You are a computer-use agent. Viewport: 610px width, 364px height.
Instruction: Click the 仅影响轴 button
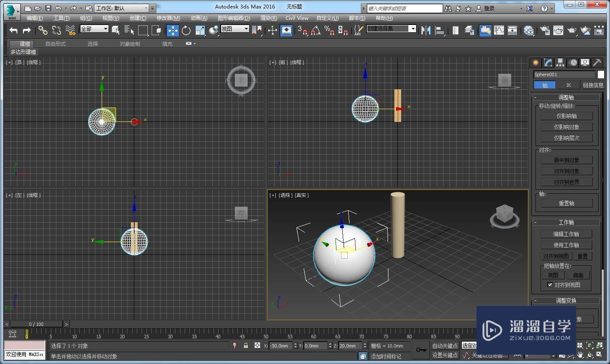coord(566,116)
